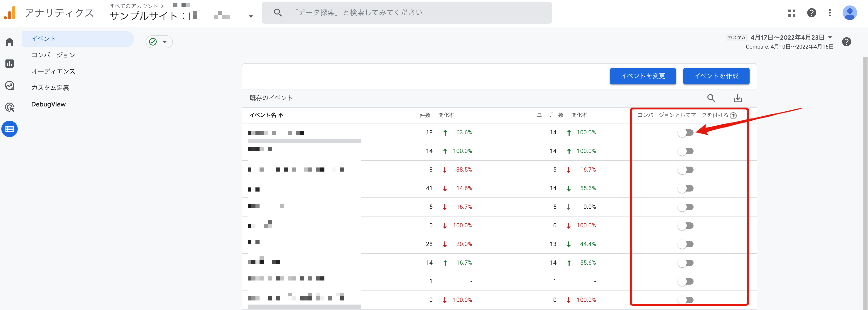Toggle conversion switch on row with 41 count
Screen dimensions: 868x310
point(685,188)
